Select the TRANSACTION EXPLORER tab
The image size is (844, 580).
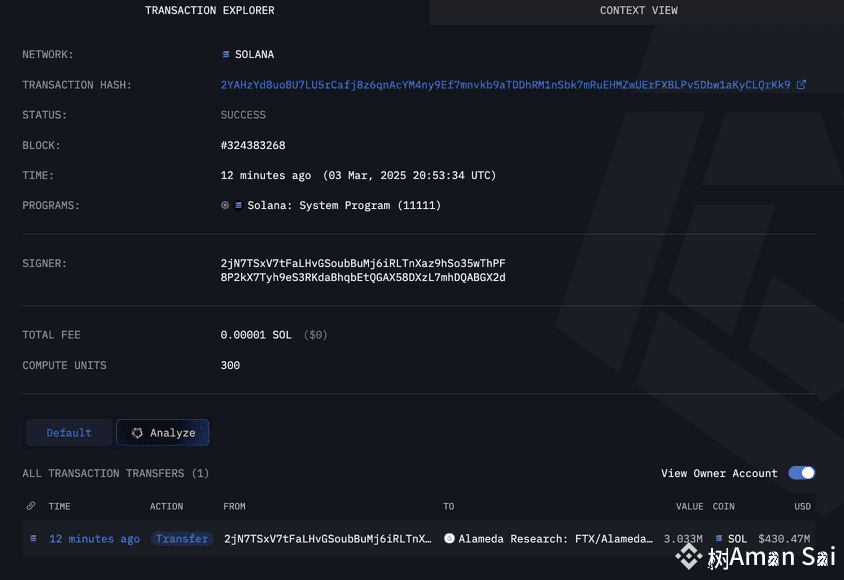coord(209,11)
